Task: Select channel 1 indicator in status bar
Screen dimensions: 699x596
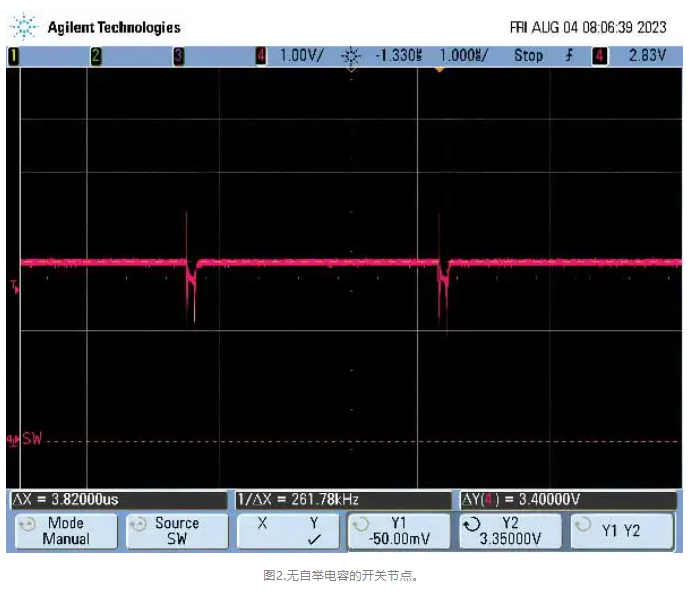Action: [14, 56]
